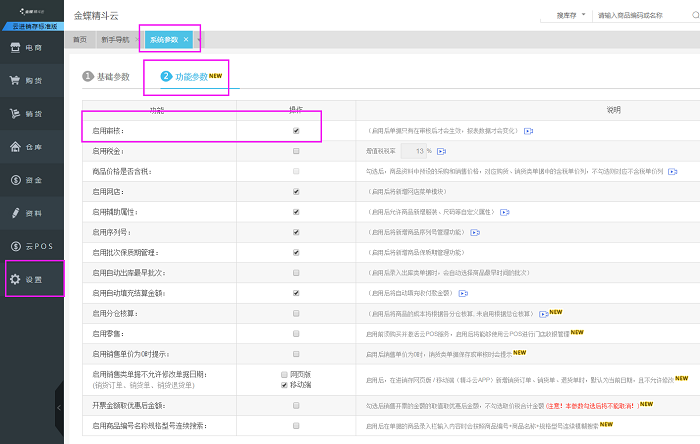Check the 网页版 option checkbox

point(285,373)
